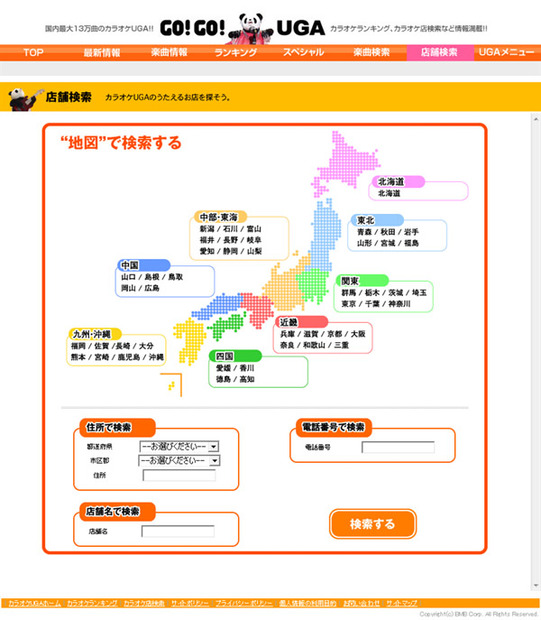Click the 東京 prefecture link

[349, 304]
